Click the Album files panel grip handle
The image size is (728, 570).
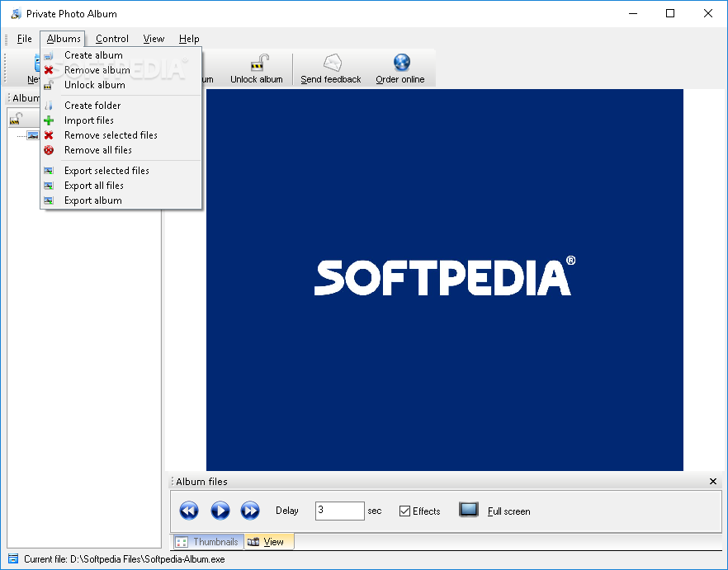click(173, 482)
